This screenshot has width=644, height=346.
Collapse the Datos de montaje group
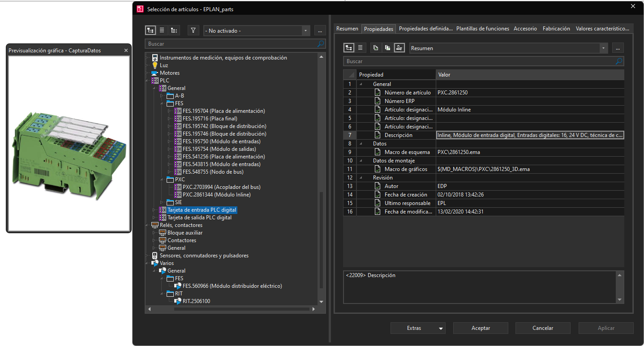click(361, 161)
